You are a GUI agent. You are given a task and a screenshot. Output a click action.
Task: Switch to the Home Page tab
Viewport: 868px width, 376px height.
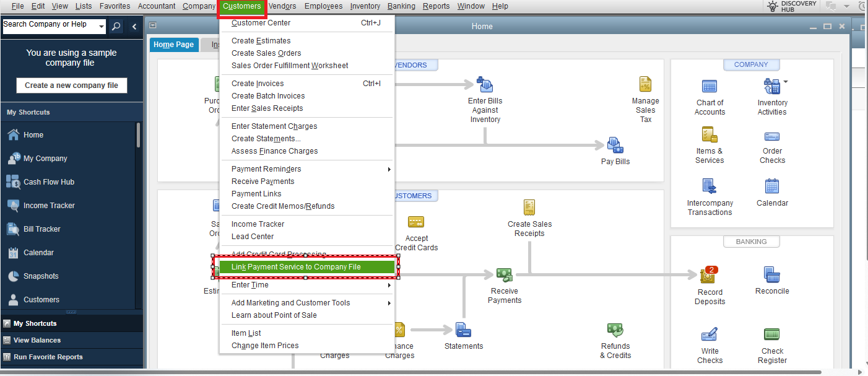point(174,45)
